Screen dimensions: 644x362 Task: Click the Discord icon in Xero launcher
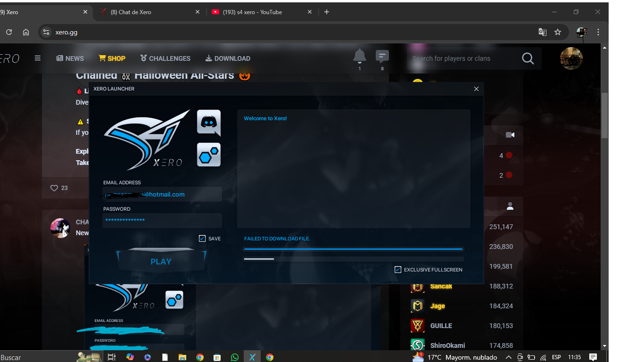pos(208,123)
